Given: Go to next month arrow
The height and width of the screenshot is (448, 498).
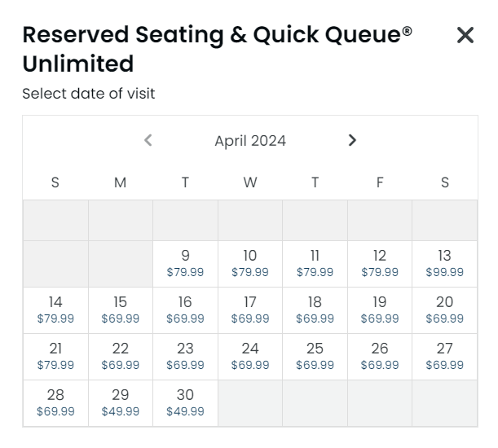Looking at the screenshot, I should (x=352, y=140).
